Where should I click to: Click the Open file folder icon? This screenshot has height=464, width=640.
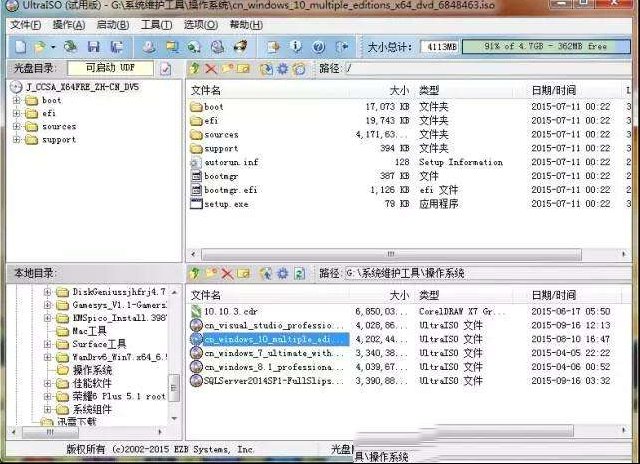(x=40, y=47)
